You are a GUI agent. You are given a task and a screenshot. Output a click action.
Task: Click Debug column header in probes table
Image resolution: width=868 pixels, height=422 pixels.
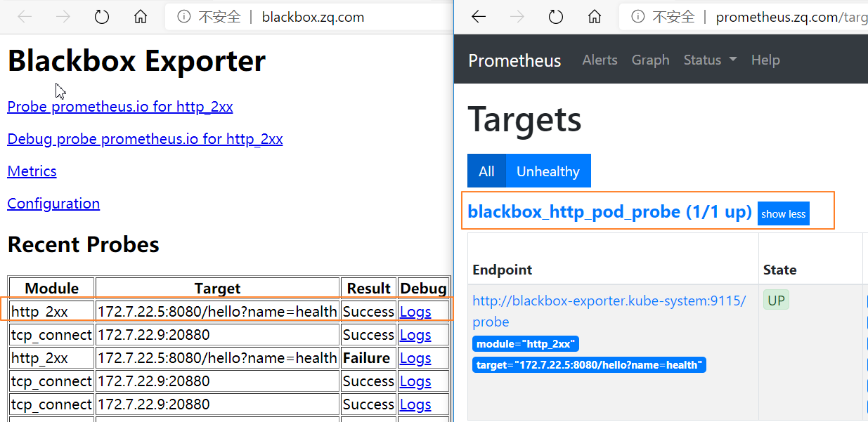click(423, 288)
